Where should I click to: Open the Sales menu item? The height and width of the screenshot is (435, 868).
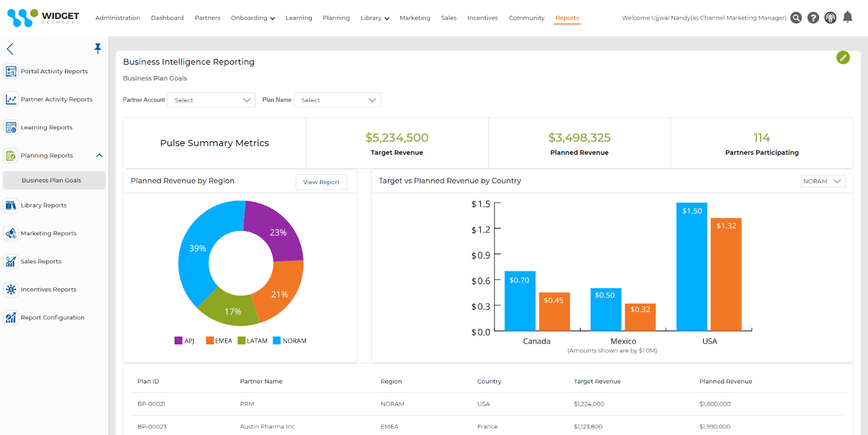[449, 18]
